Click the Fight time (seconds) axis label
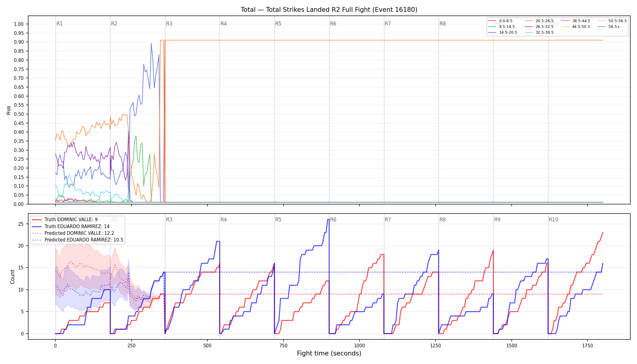 pos(329,353)
